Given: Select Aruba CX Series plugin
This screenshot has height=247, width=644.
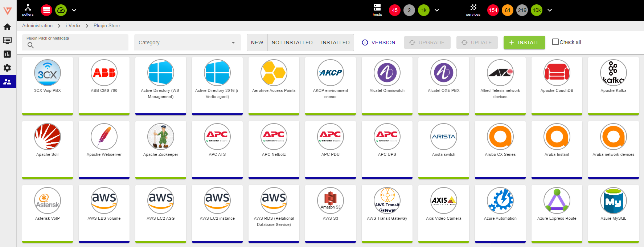Looking at the screenshot, I should pyautogui.click(x=500, y=150).
